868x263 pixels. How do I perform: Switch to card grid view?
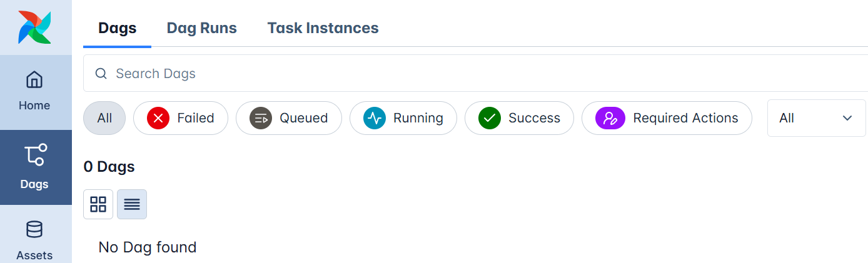[x=98, y=204]
